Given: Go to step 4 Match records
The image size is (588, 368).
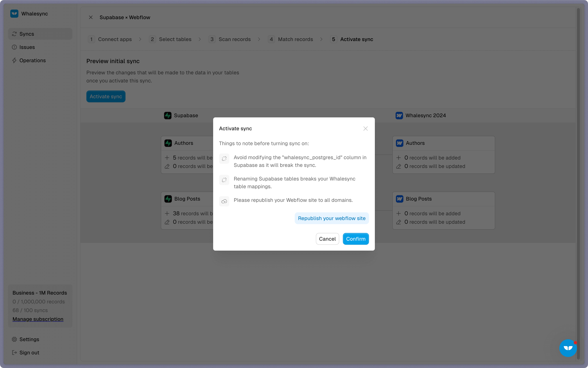Looking at the screenshot, I should (290, 39).
